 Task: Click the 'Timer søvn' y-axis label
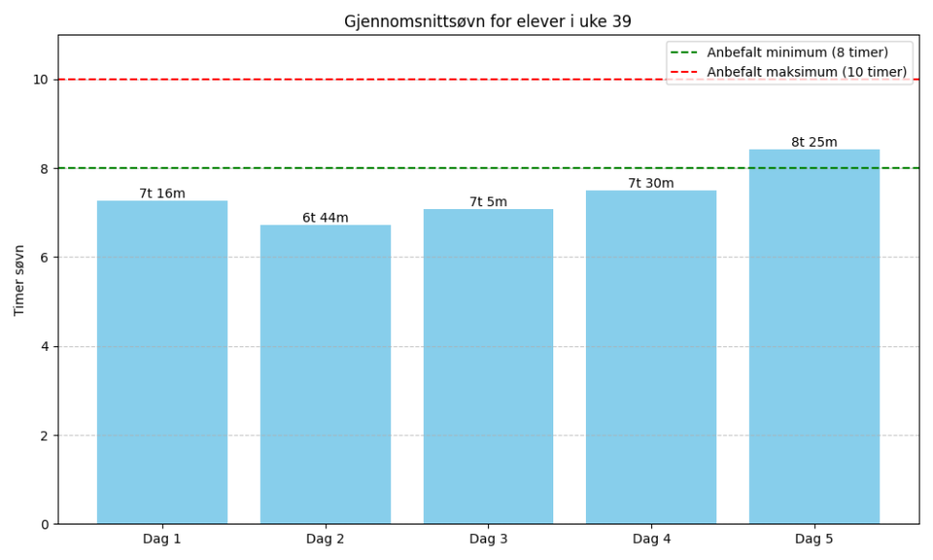pos(19,280)
